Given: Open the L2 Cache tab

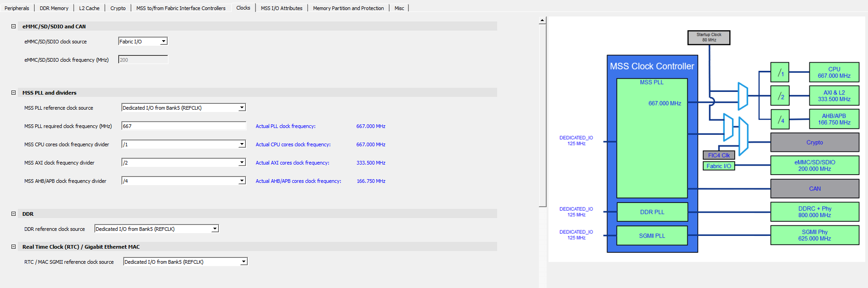Looking at the screenshot, I should 89,8.
